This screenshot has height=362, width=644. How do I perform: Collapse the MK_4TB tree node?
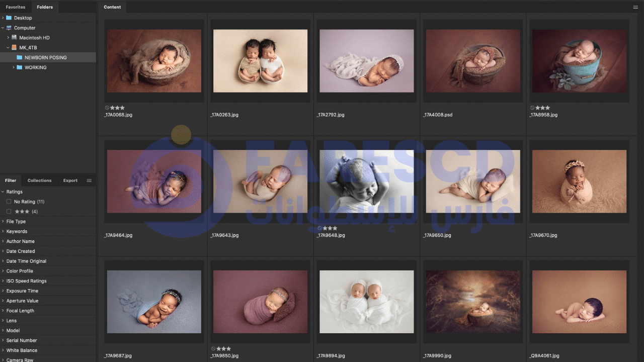point(8,47)
